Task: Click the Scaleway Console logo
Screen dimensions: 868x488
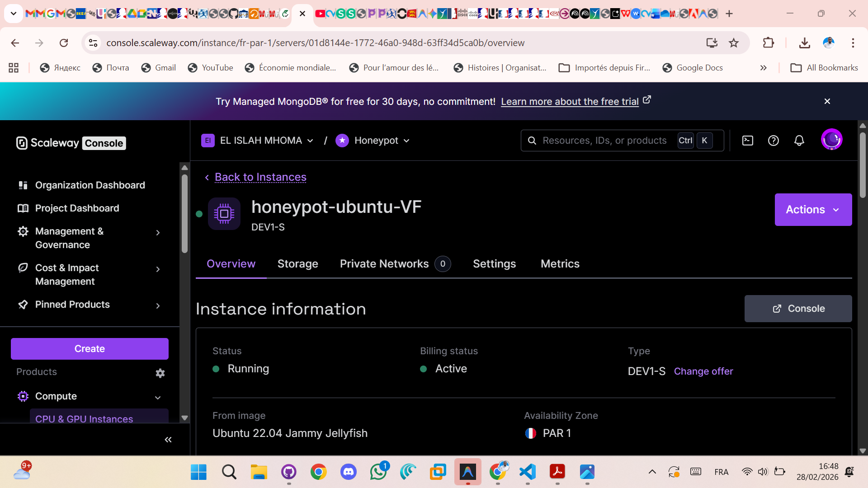Action: pyautogui.click(x=70, y=143)
